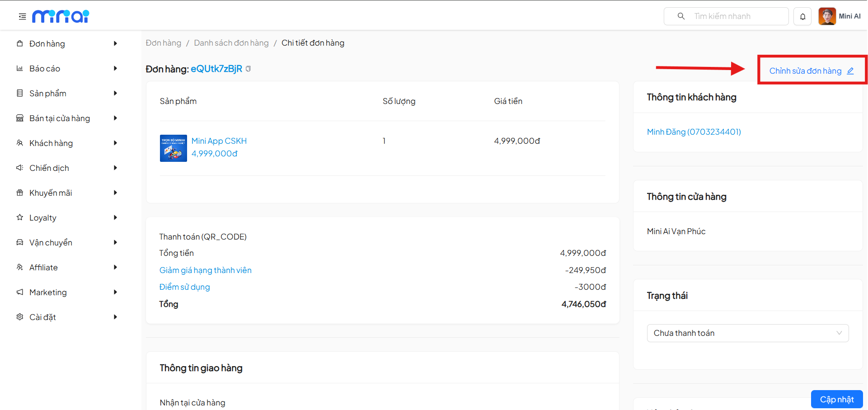868x410 pixels.
Task: Click the Mini App CSKH product thumbnail
Action: (x=173, y=148)
